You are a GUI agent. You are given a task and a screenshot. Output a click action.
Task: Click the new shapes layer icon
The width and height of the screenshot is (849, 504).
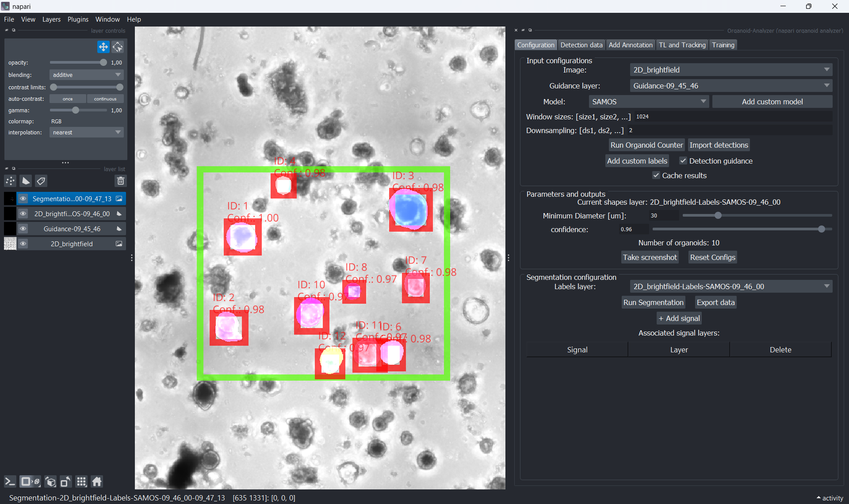point(26,181)
